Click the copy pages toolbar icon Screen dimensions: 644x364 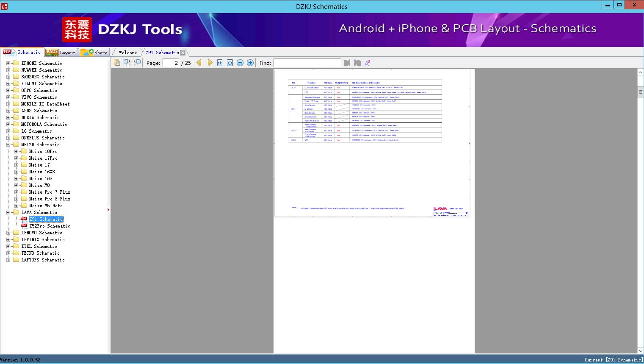(x=116, y=63)
